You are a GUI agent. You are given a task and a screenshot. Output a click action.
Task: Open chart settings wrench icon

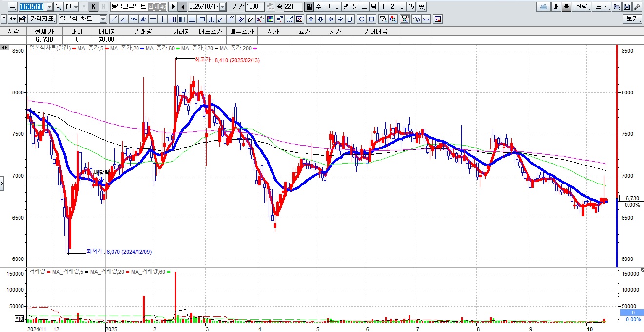(x=637, y=7)
